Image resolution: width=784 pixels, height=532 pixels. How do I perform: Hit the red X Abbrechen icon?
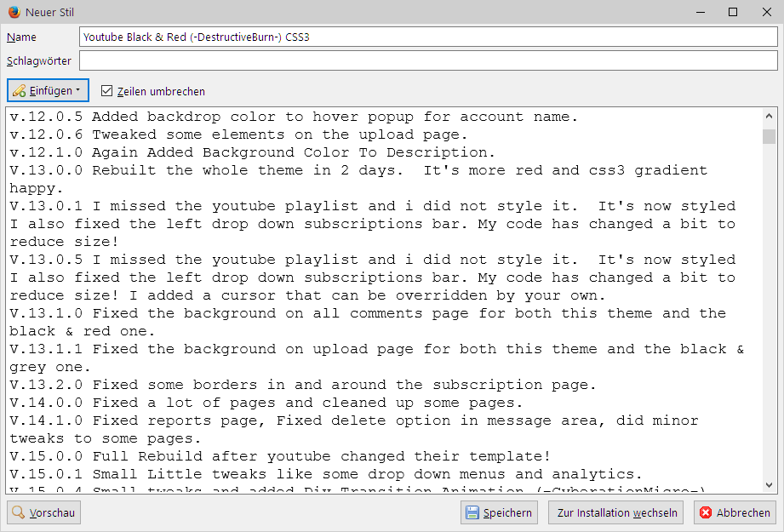(x=706, y=512)
